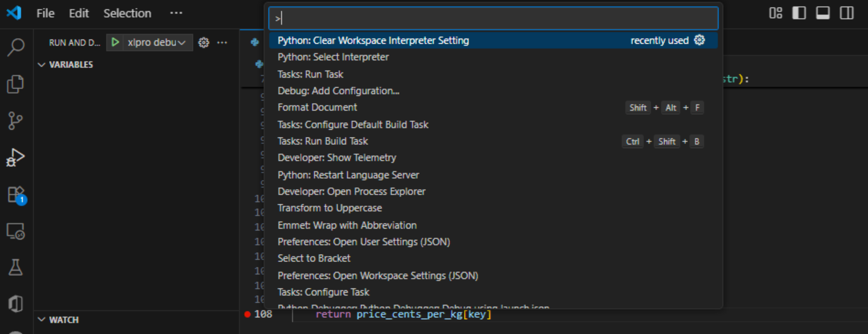Select Developer: Show Telemetry
Screen dimensions: 868x334
pos(493,157)
